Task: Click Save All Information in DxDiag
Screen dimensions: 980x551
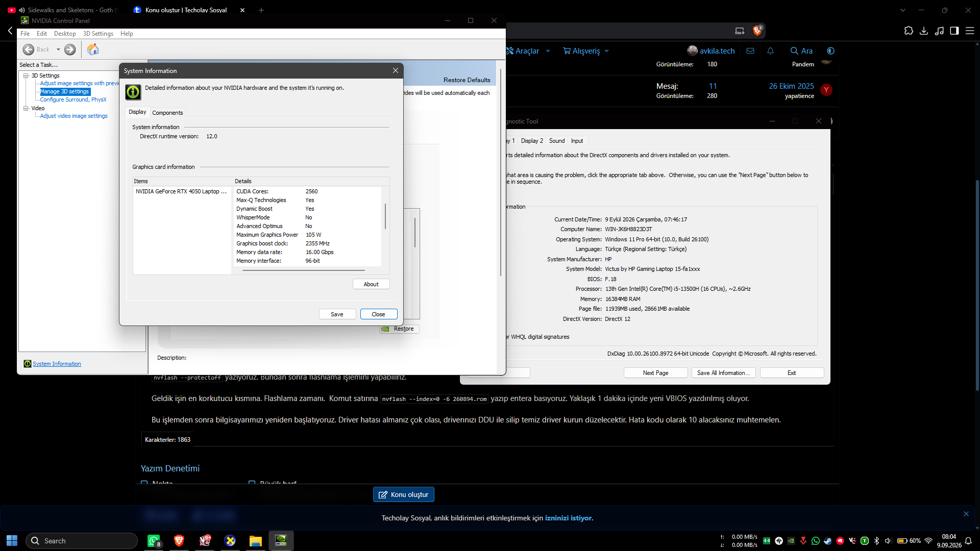Action: click(724, 373)
